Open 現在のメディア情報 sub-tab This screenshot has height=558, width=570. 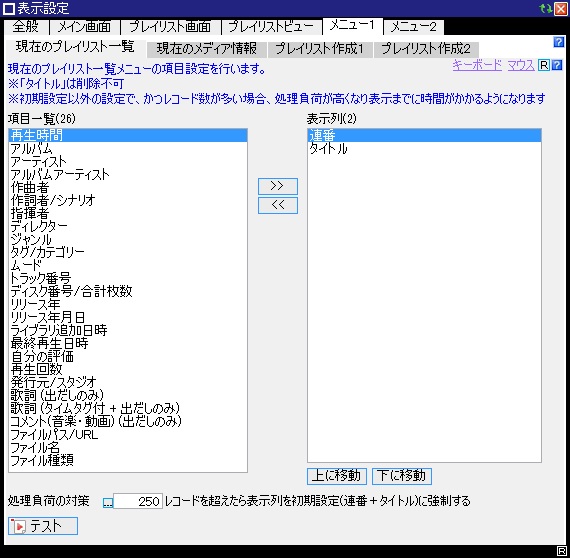[206, 49]
